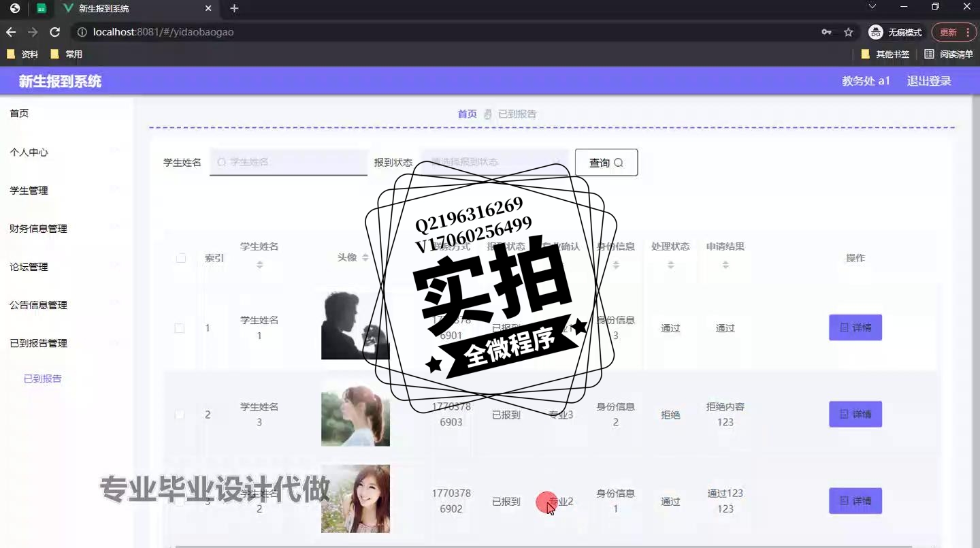Go forward with the browser forward arrow

[33, 32]
